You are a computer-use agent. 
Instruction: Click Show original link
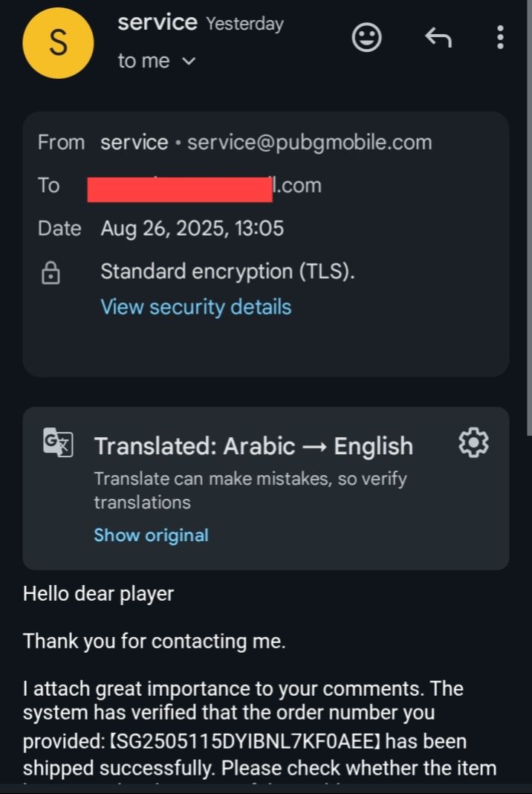click(151, 535)
